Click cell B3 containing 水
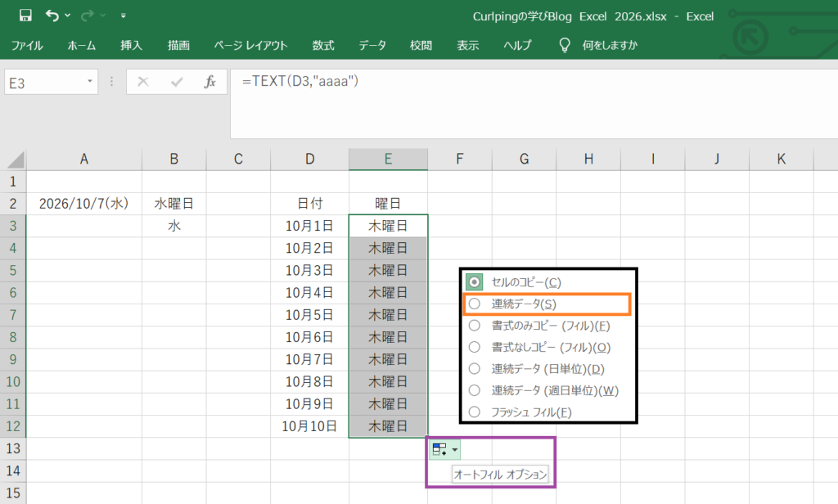 [x=173, y=226]
